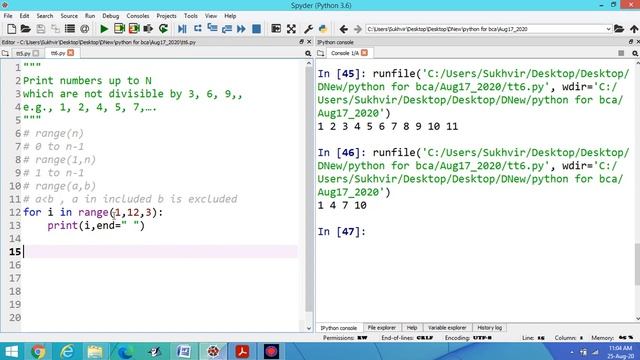Toggle fullscreen mode icon
This screenshot has width=640, height=360.
(291, 29)
